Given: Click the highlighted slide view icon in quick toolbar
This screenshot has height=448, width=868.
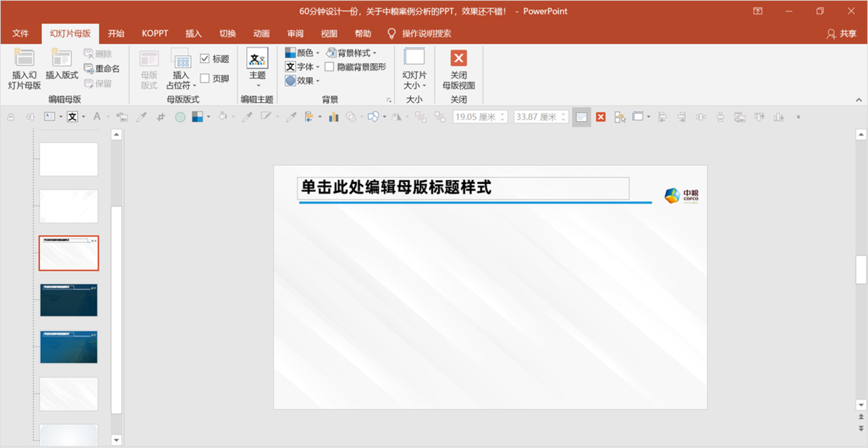Looking at the screenshot, I should [x=581, y=117].
